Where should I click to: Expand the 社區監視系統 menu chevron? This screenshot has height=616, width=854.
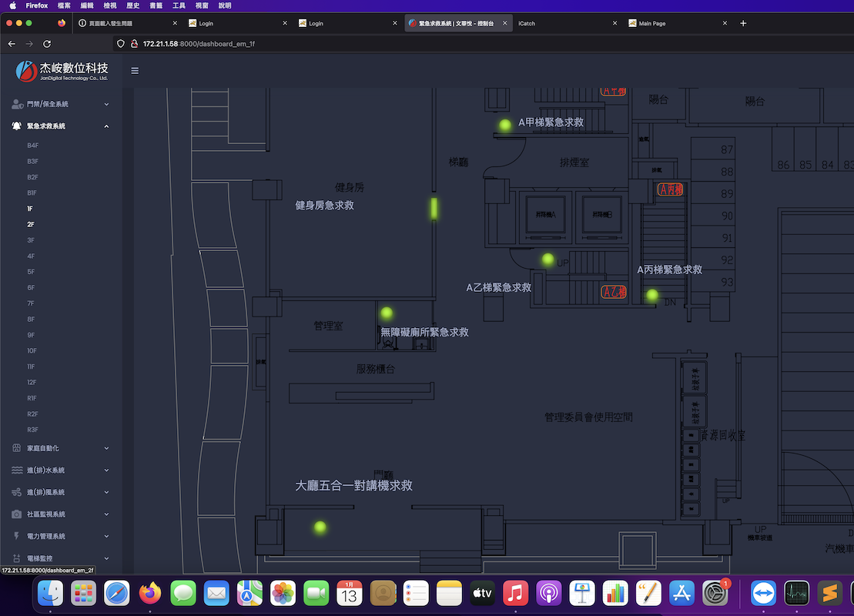107,514
